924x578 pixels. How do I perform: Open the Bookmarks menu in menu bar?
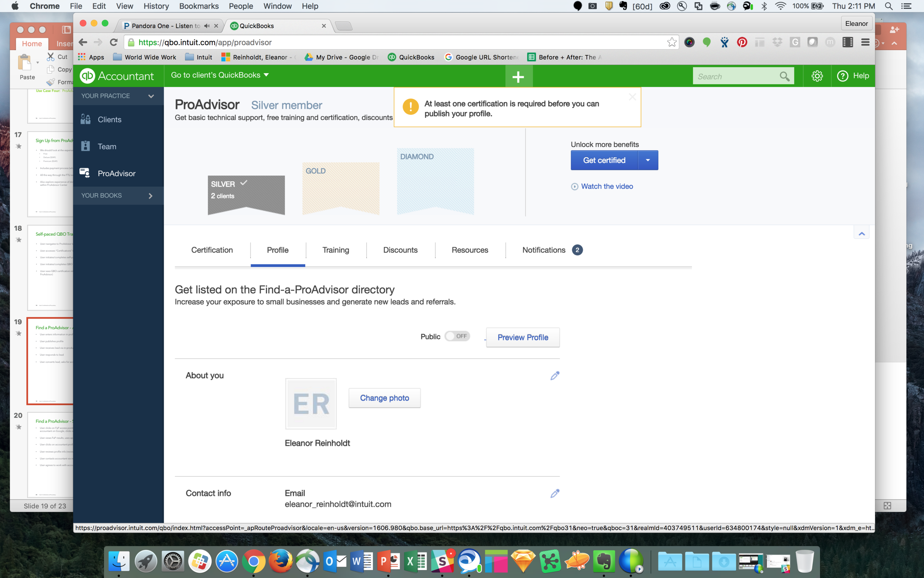(x=198, y=6)
